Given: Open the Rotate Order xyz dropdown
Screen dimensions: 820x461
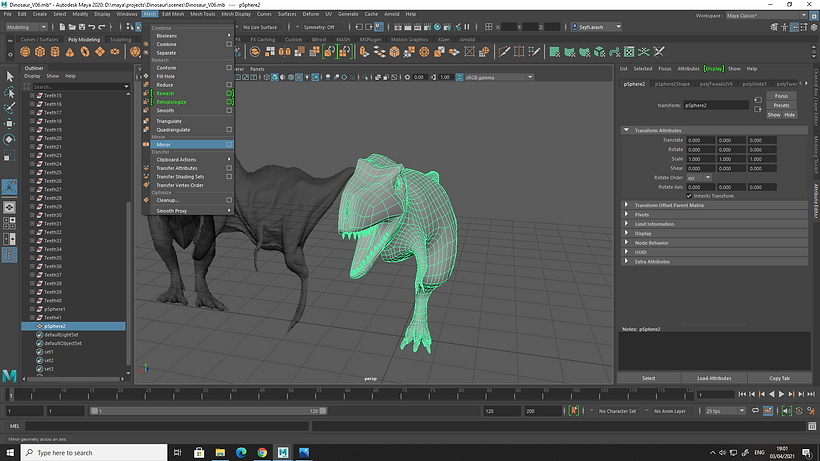Looking at the screenshot, I should coord(699,178).
